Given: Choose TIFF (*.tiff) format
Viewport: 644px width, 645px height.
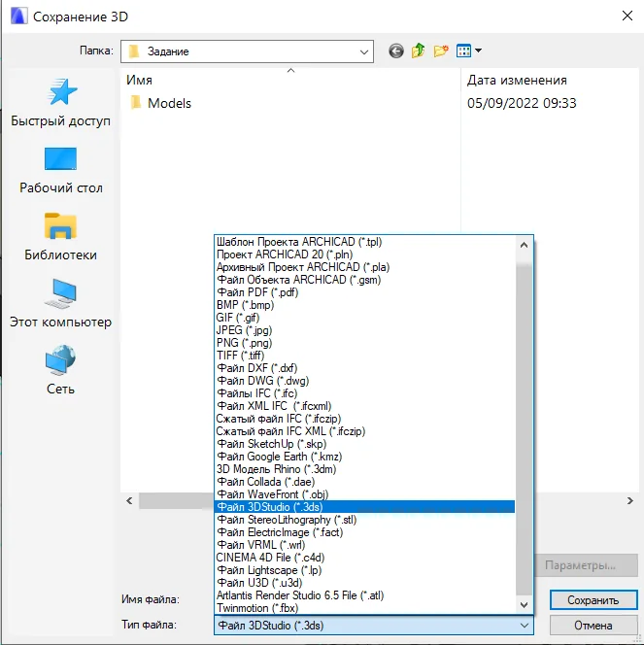Looking at the screenshot, I should (x=364, y=356).
